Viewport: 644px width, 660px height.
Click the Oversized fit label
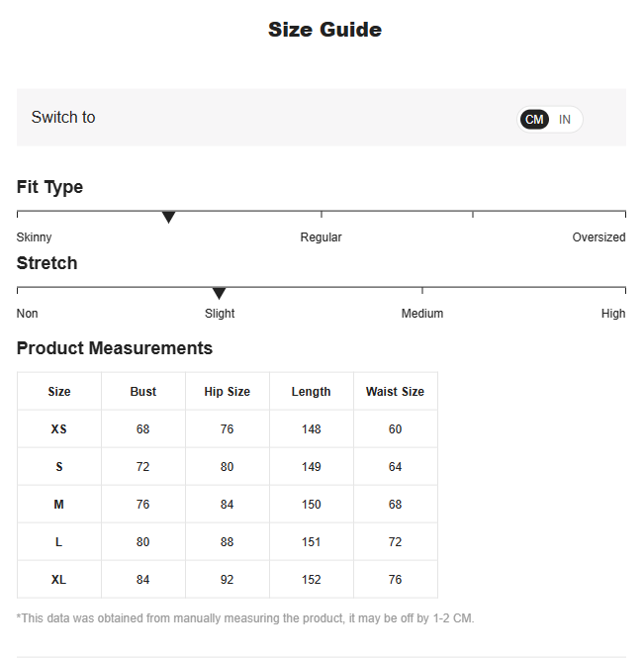pos(598,237)
